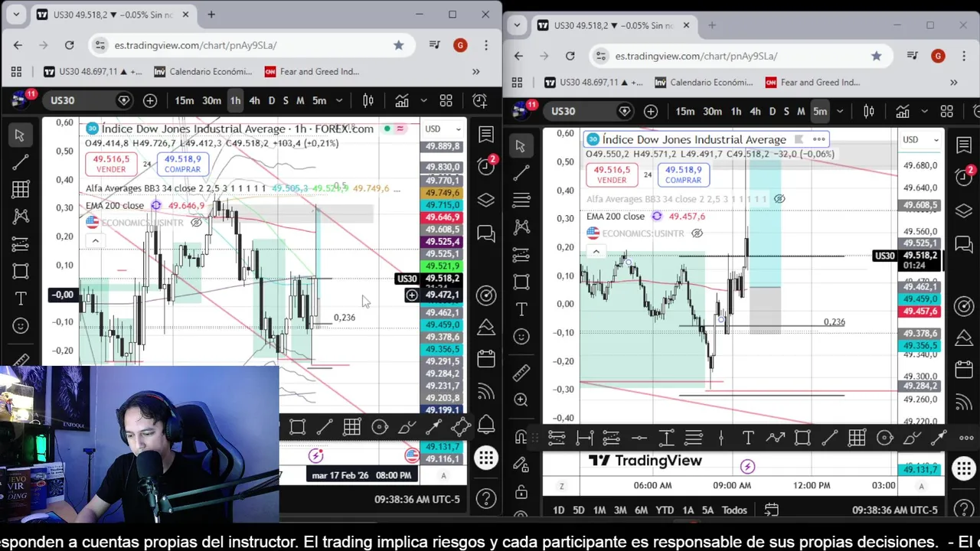This screenshot has width=980, height=551.
Task: Open the watchlist panel in left window
Action: pyautogui.click(x=485, y=135)
